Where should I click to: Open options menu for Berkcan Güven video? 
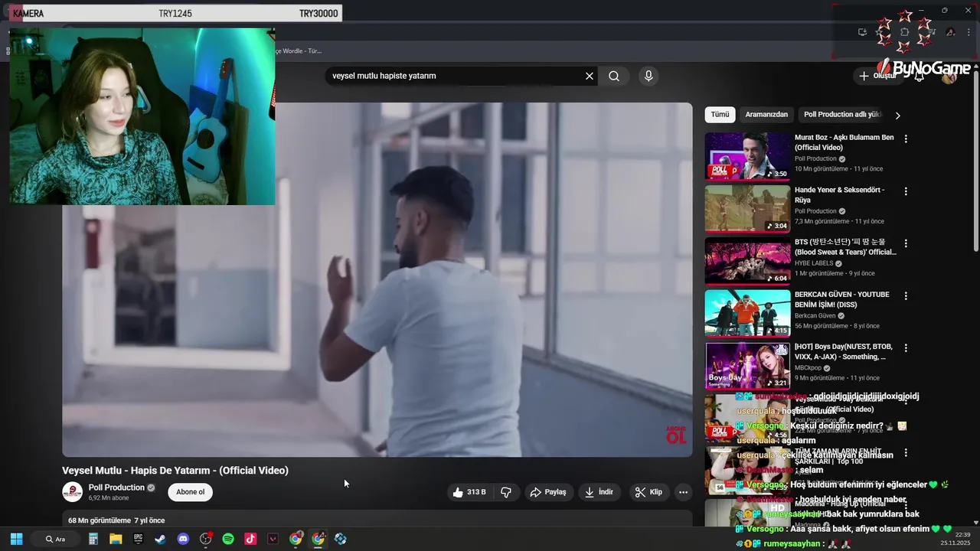pos(906,295)
